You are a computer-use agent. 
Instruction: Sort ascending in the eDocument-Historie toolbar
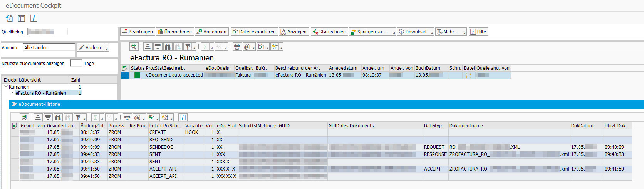click(38, 117)
